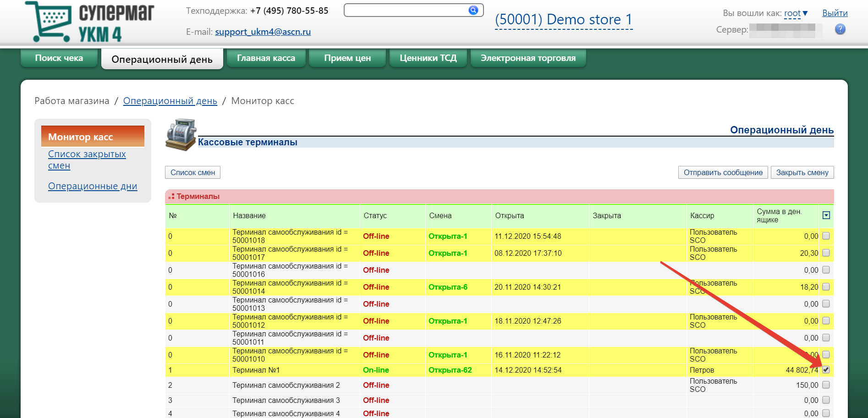Screen dimensions: 868x418
Task: Toggle the select-all checkbox in table header
Action: click(x=826, y=215)
